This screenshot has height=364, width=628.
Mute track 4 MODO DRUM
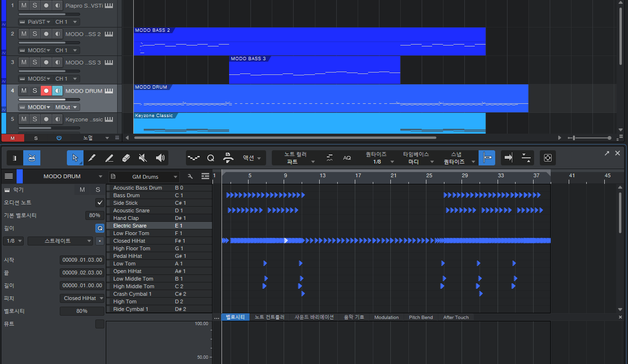[24, 91]
